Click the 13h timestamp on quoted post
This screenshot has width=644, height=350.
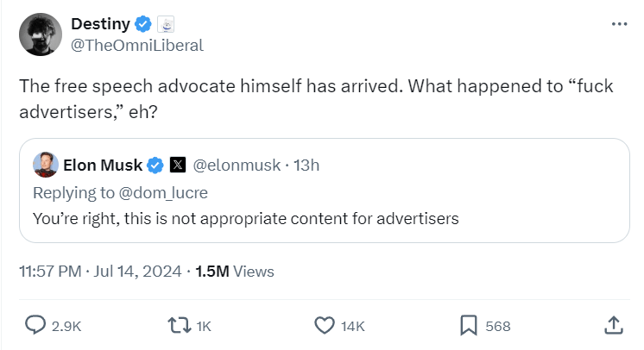[306, 164]
